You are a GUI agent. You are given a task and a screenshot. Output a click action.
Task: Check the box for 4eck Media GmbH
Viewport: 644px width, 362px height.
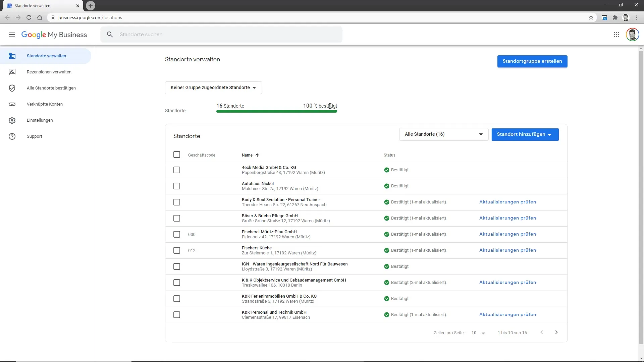pos(177,170)
